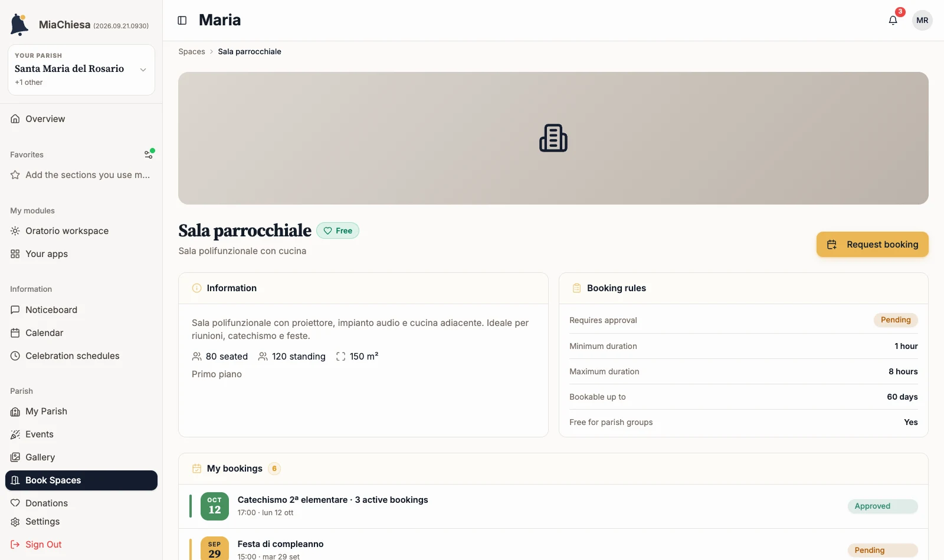Click the Yes value for Free for parish groups
Image resolution: width=944 pixels, height=560 pixels.
coord(911,422)
